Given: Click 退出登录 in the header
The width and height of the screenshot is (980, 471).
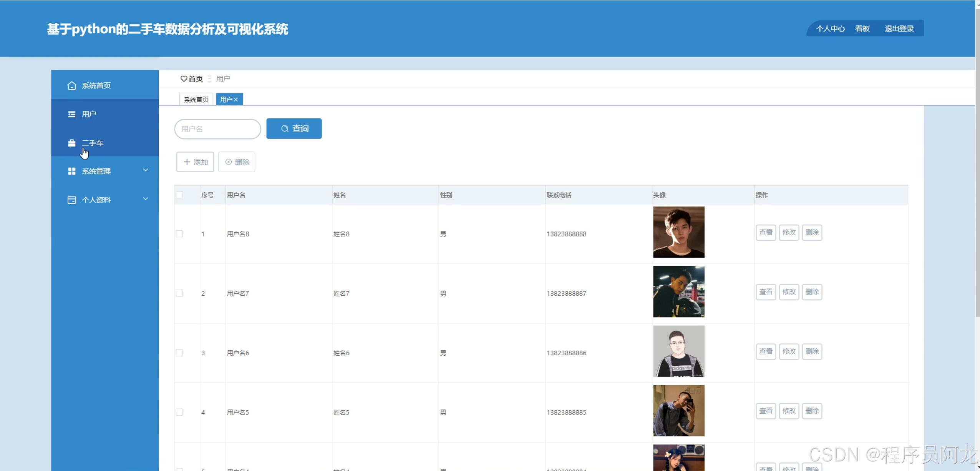Looking at the screenshot, I should tap(899, 28).
